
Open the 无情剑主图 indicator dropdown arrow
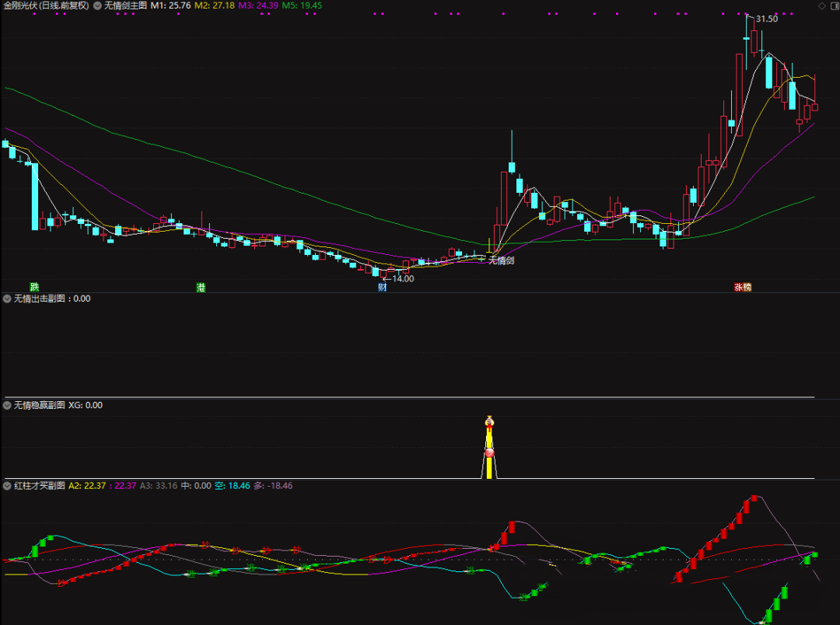97,5
